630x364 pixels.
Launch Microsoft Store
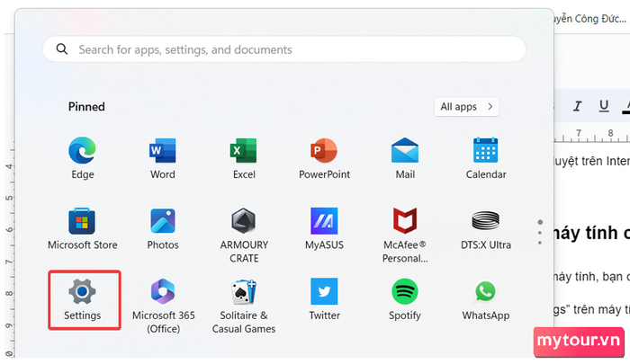coord(83,228)
